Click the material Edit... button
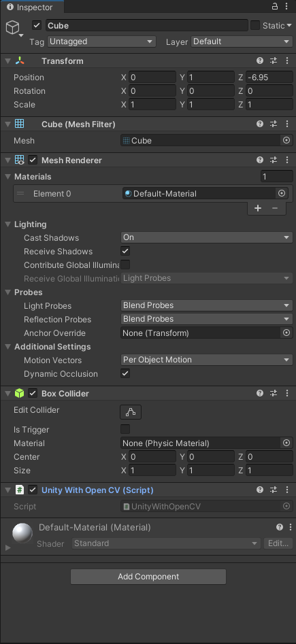296x644 pixels. pyautogui.click(x=278, y=543)
